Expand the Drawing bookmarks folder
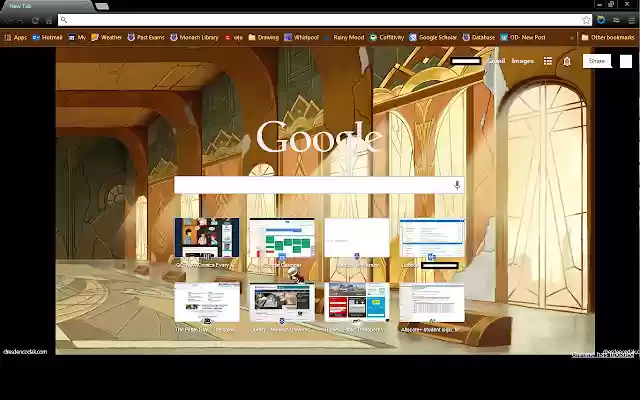Viewport: 640px width, 400px height. [263, 37]
